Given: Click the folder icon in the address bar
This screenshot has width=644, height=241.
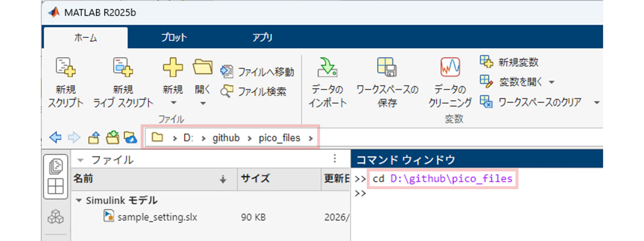Looking at the screenshot, I should (157, 137).
